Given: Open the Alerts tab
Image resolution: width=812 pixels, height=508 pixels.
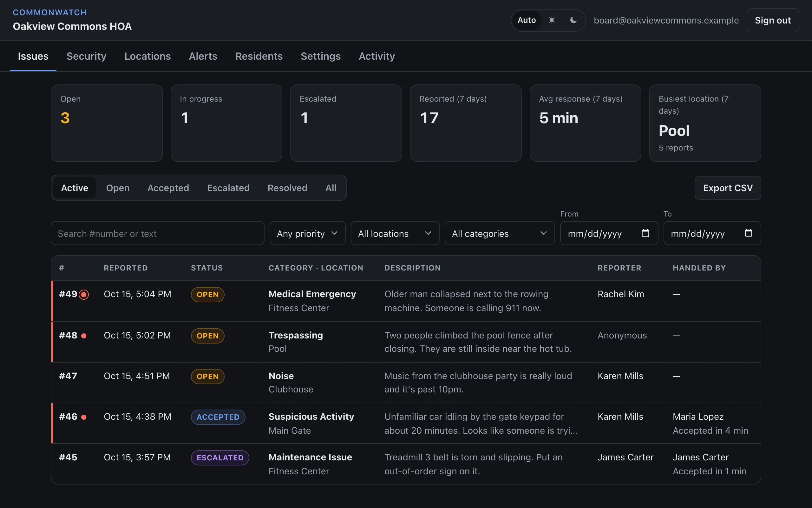Looking at the screenshot, I should (203, 56).
